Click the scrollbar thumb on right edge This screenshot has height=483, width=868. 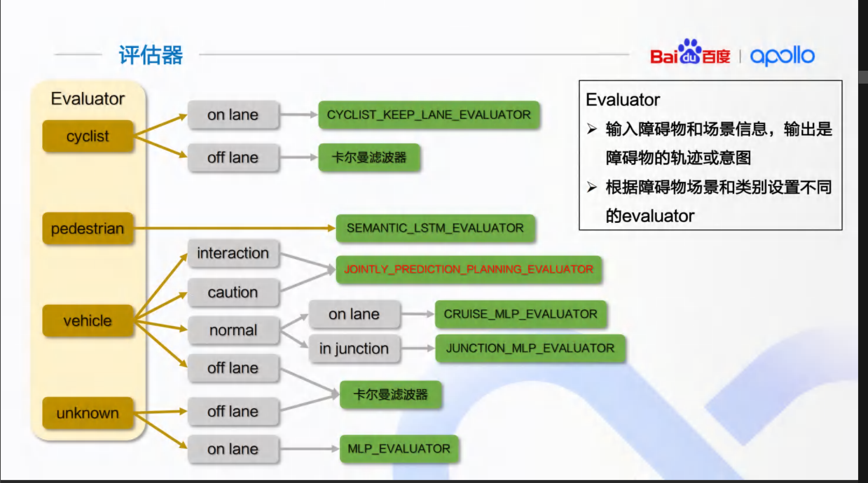[863, 77]
